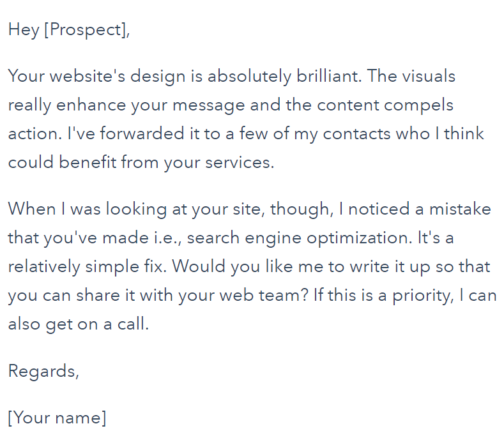Click 'Your website's design' sentence start
This screenshot has width=504, height=440.
point(96,77)
